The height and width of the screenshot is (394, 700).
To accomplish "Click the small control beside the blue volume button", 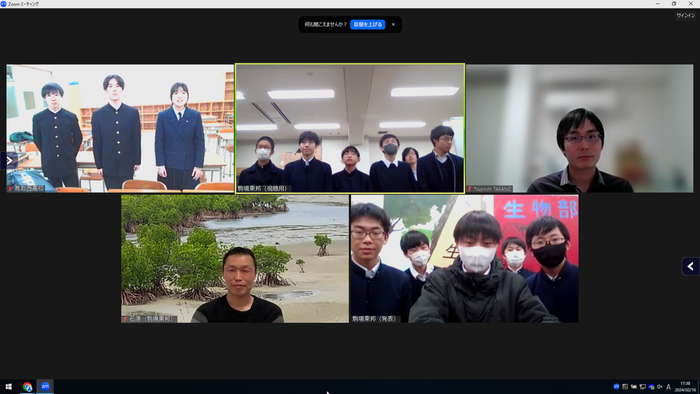I will [x=393, y=25].
